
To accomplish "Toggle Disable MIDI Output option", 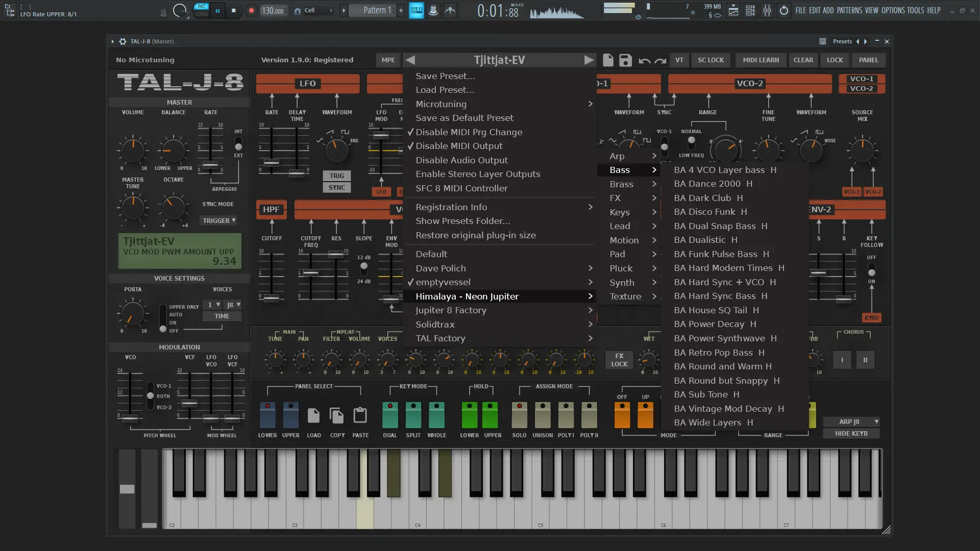I will [459, 146].
